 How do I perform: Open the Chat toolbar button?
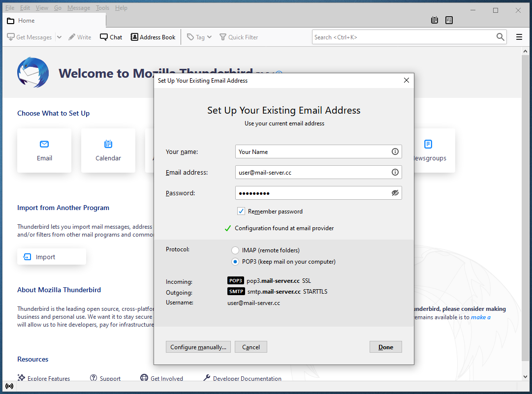tap(111, 37)
